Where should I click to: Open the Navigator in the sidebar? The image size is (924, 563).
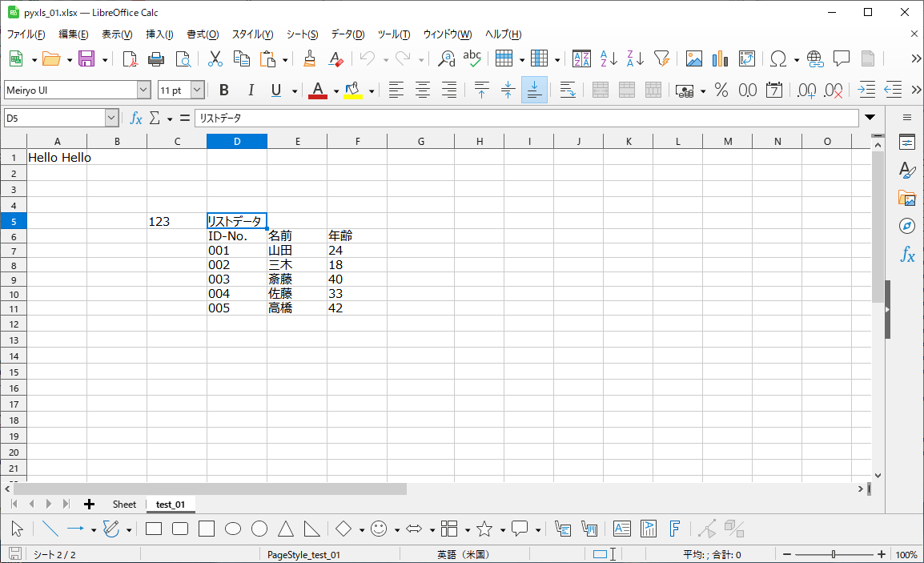pos(906,226)
